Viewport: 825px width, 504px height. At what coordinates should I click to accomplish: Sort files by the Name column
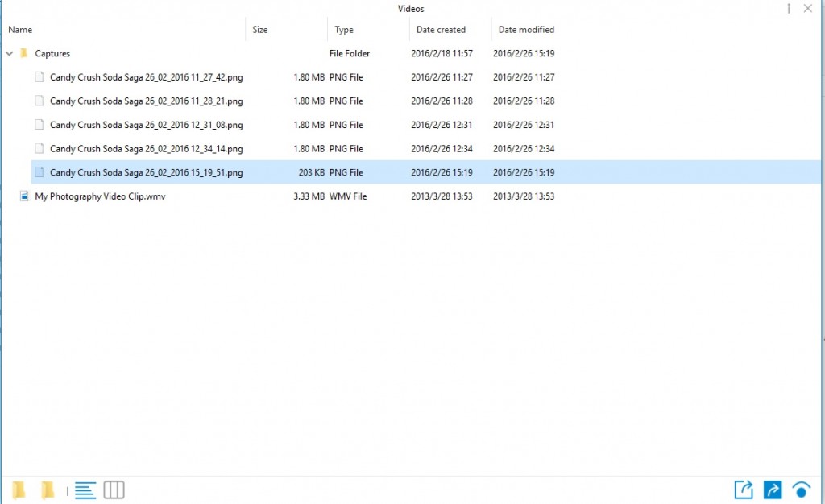(x=19, y=29)
